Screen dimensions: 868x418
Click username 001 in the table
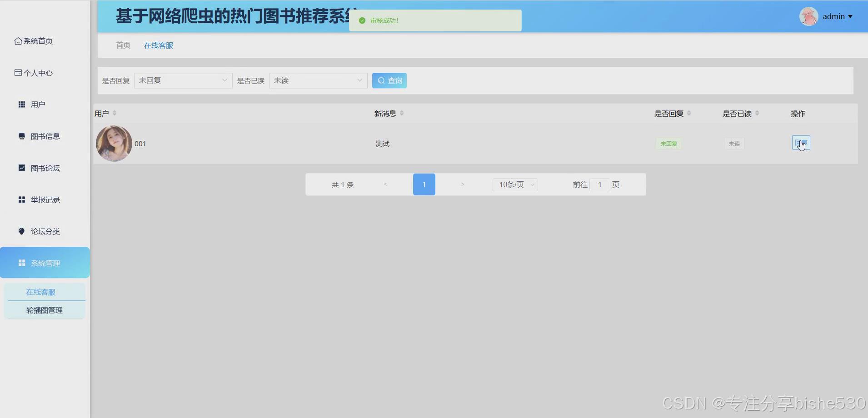pyautogui.click(x=140, y=144)
